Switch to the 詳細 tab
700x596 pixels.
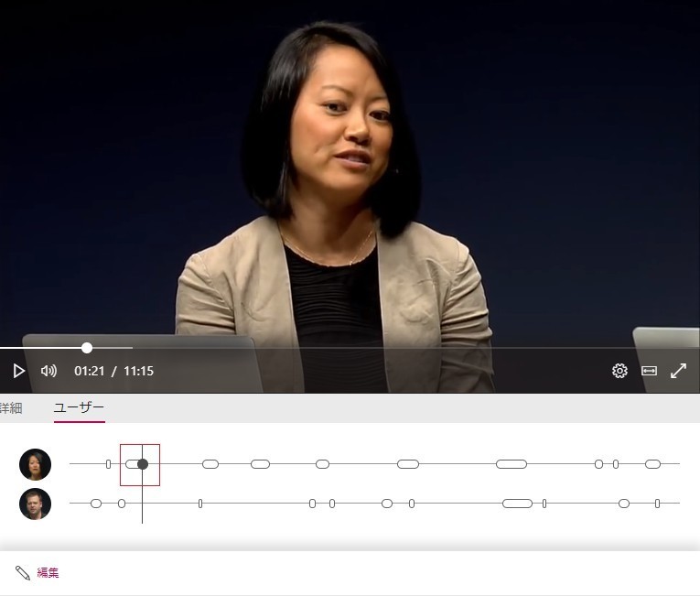(x=11, y=407)
